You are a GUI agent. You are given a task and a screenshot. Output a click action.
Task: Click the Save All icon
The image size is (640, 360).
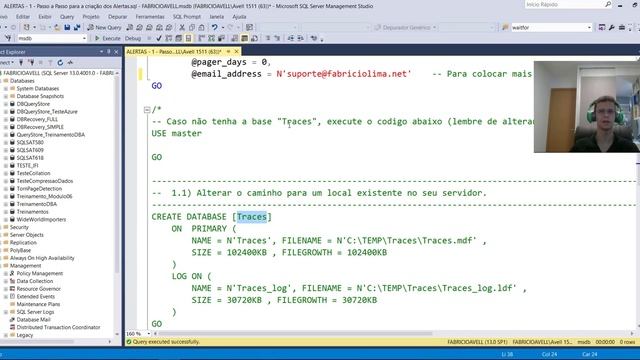tap(77, 27)
